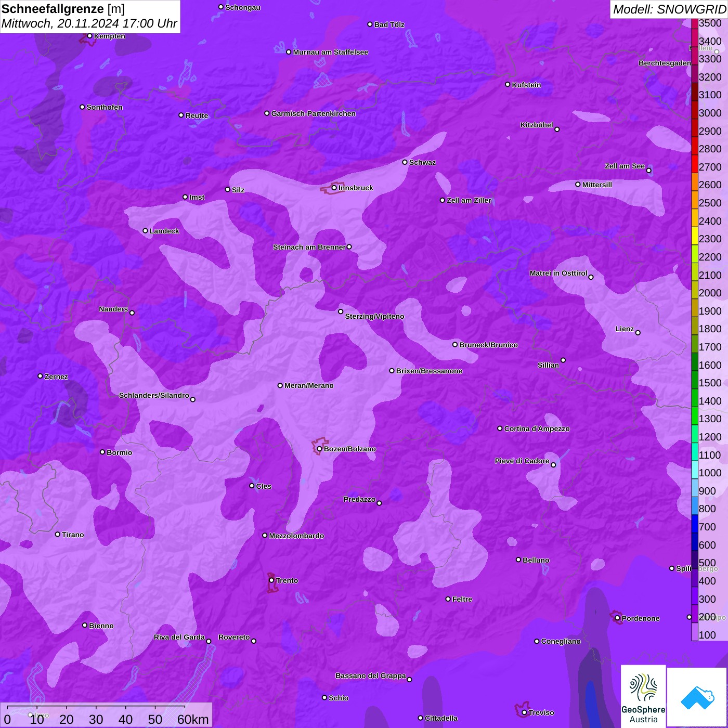Select the blue 700 legend color
728x728 pixels.
pyautogui.click(x=695, y=524)
